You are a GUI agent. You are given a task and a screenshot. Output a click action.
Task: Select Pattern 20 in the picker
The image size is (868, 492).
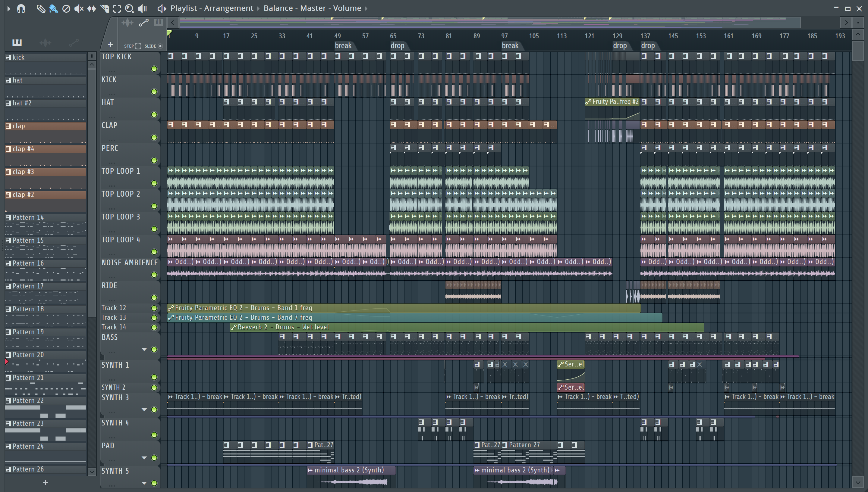click(45, 355)
